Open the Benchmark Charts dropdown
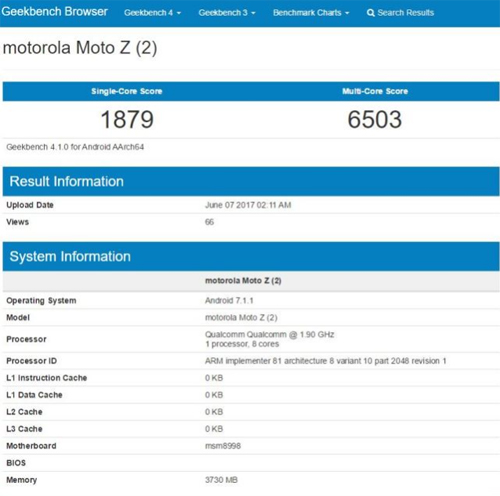Image resolution: width=500 pixels, height=496 pixels. click(311, 13)
